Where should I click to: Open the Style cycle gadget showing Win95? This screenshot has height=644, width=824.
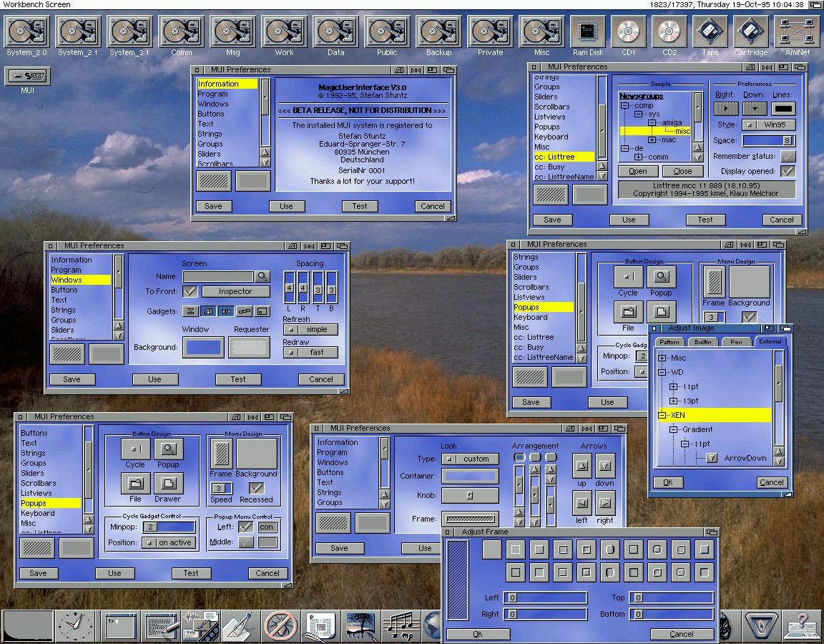click(768, 125)
